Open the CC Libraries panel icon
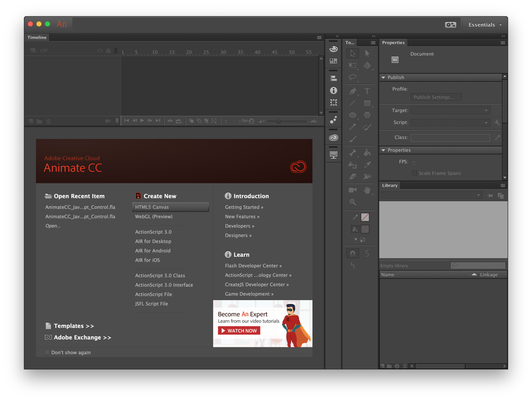Image resolution: width=532 pixels, height=401 pixels. [x=333, y=137]
